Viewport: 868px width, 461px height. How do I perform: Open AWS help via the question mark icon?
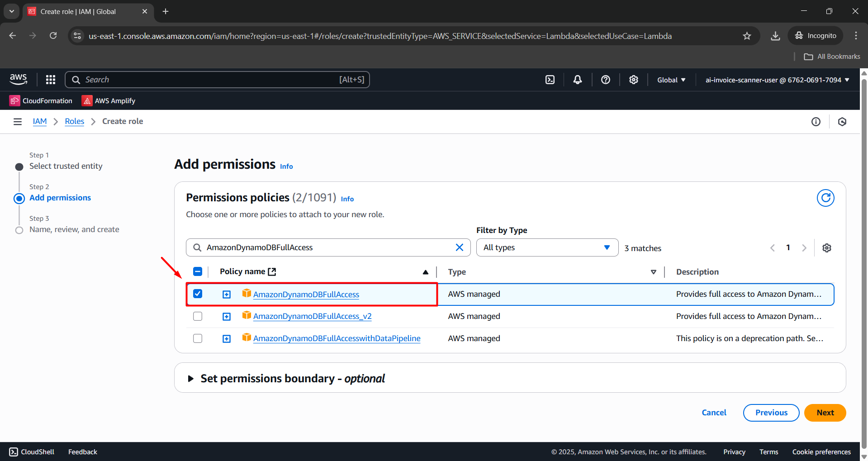[x=606, y=79]
